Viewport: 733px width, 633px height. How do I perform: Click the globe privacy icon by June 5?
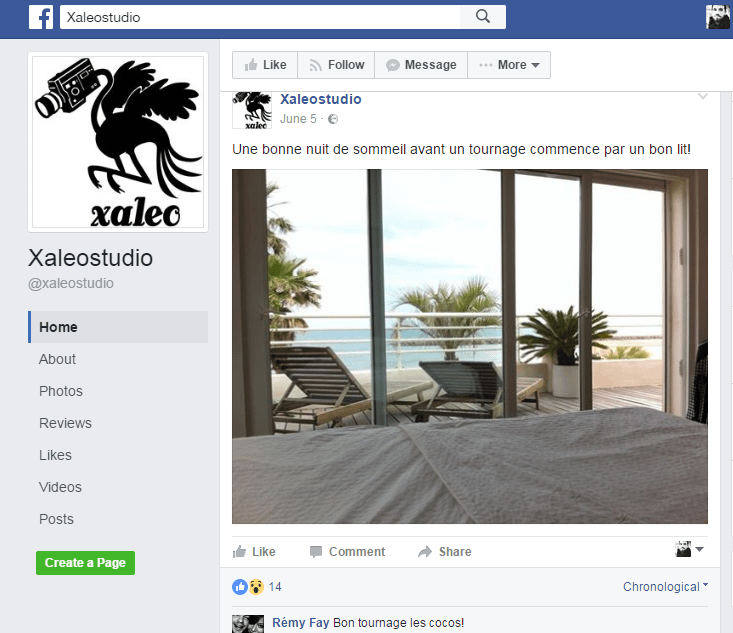pos(333,119)
